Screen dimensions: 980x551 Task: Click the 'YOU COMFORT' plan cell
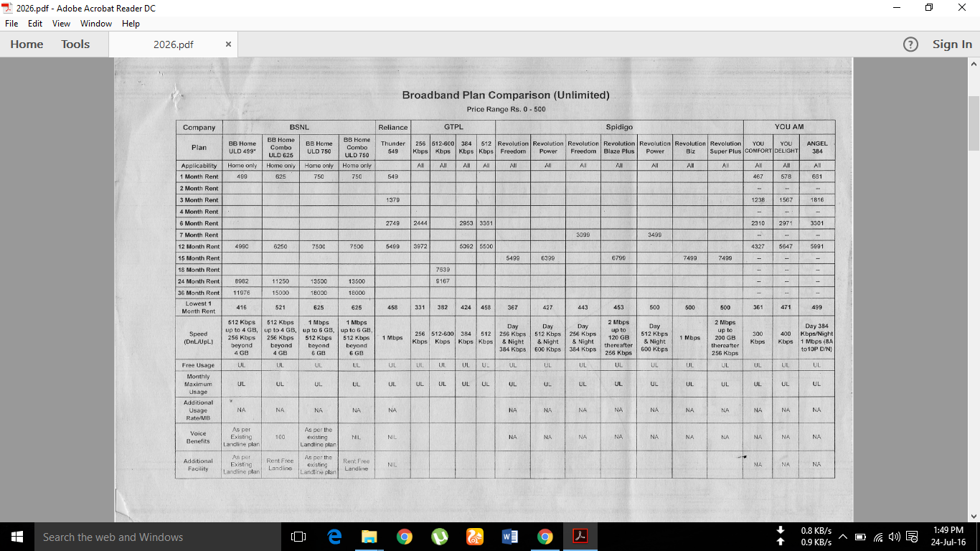(x=758, y=147)
